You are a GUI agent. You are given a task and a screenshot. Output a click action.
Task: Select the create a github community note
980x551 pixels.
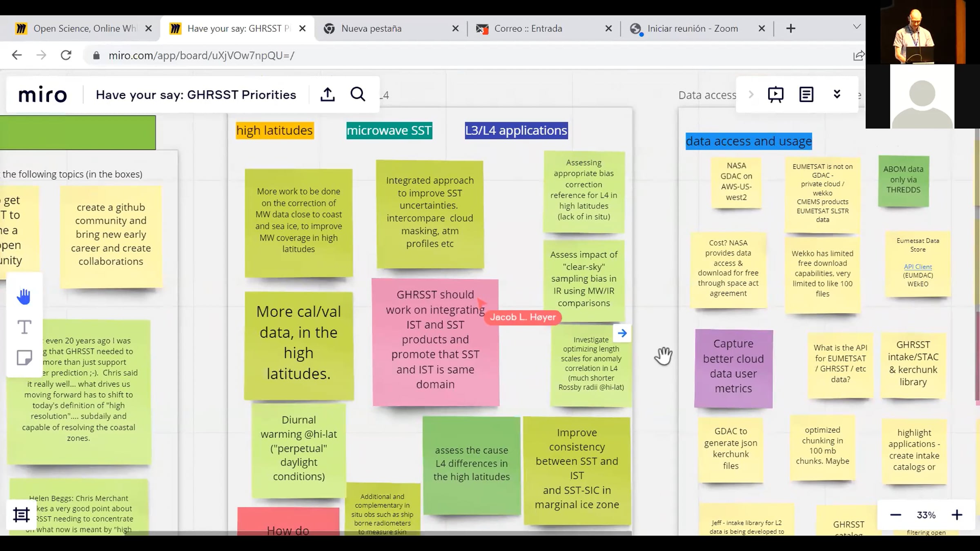click(111, 237)
